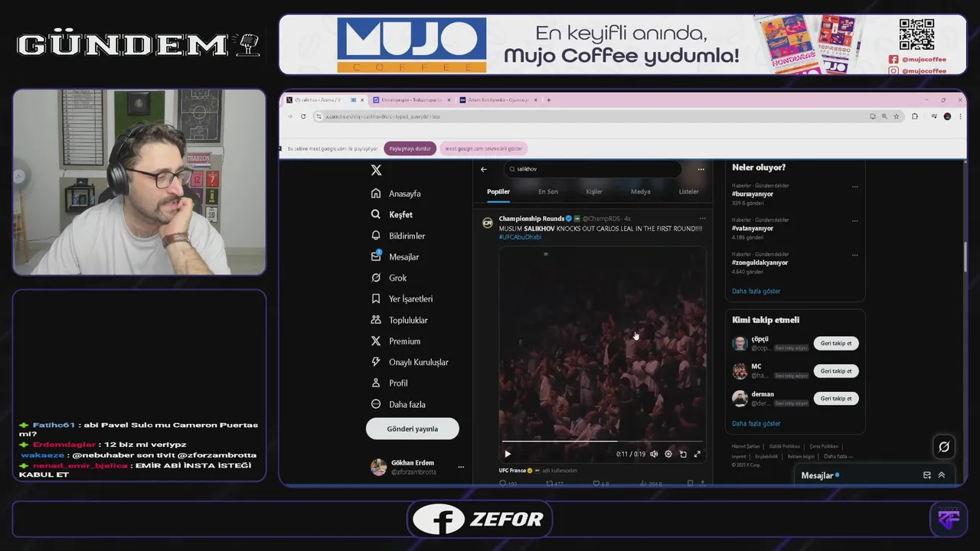This screenshot has height=551, width=980.
Task: Open video settings gear
Action: [668, 454]
